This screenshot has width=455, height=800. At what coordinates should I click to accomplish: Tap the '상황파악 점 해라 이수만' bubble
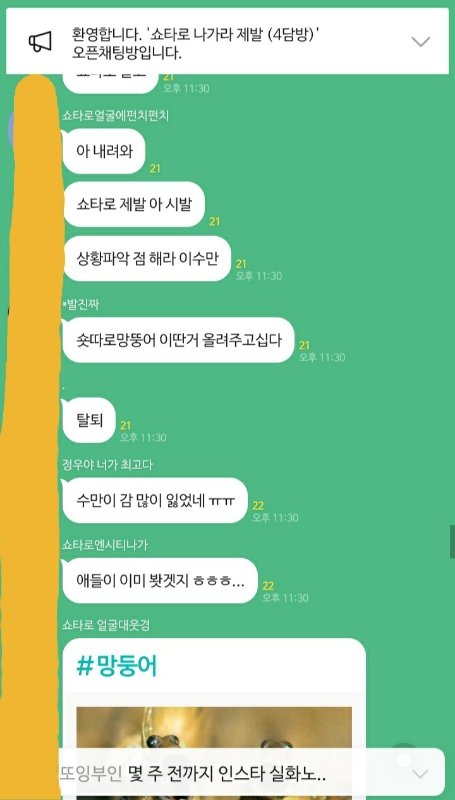tap(147, 259)
